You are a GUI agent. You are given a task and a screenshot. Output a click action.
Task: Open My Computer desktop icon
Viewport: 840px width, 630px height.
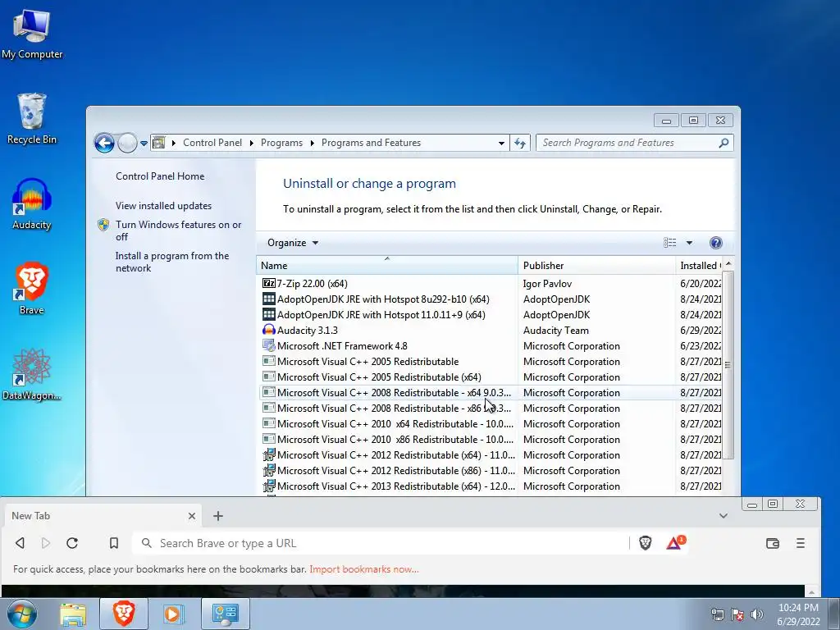point(32,34)
